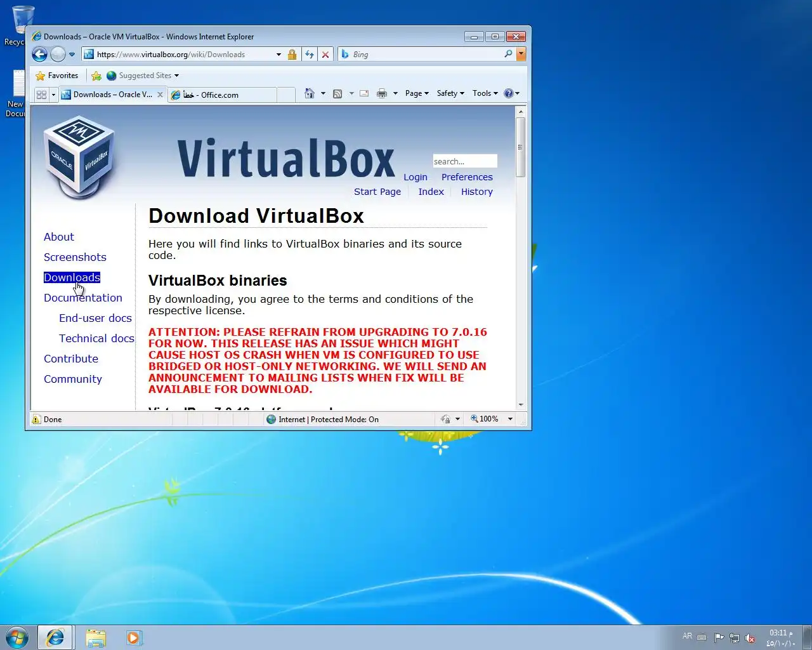Click the New Tab blank button
812x650 pixels.
point(286,95)
